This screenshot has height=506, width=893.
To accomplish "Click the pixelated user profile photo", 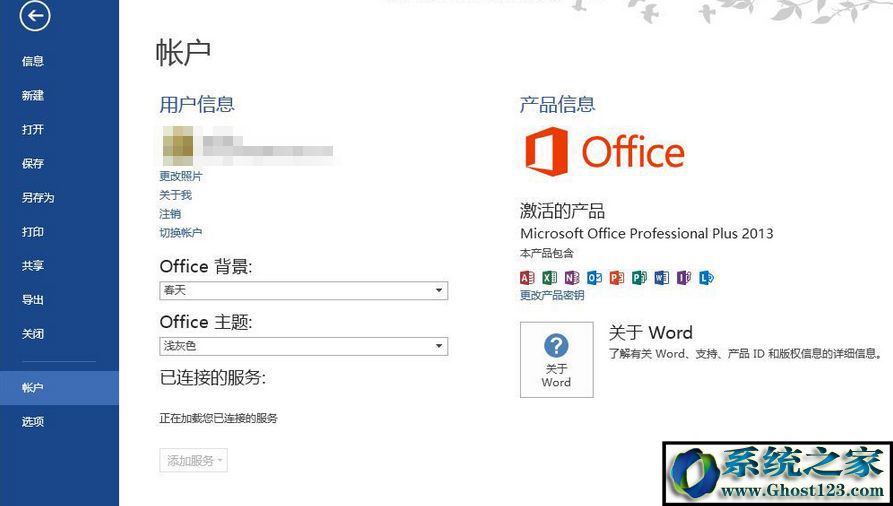I will [177, 146].
